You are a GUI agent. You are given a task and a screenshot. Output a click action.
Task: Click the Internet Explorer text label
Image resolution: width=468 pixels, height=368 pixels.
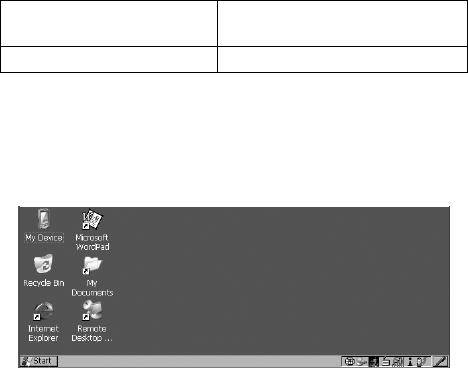(x=43, y=333)
